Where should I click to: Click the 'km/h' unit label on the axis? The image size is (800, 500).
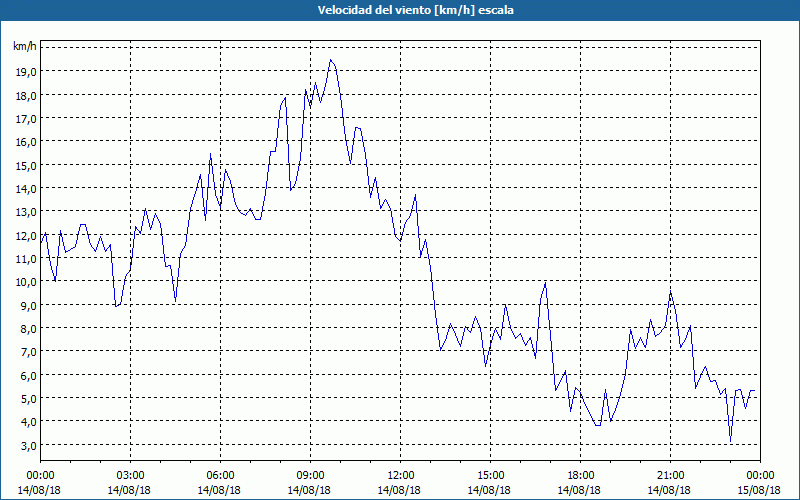[x=24, y=47]
